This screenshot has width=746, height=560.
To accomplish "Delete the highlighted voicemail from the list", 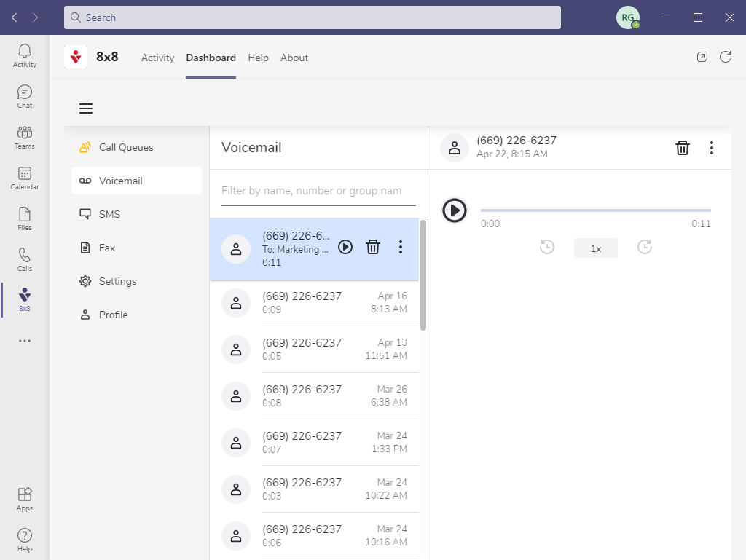I will (373, 248).
